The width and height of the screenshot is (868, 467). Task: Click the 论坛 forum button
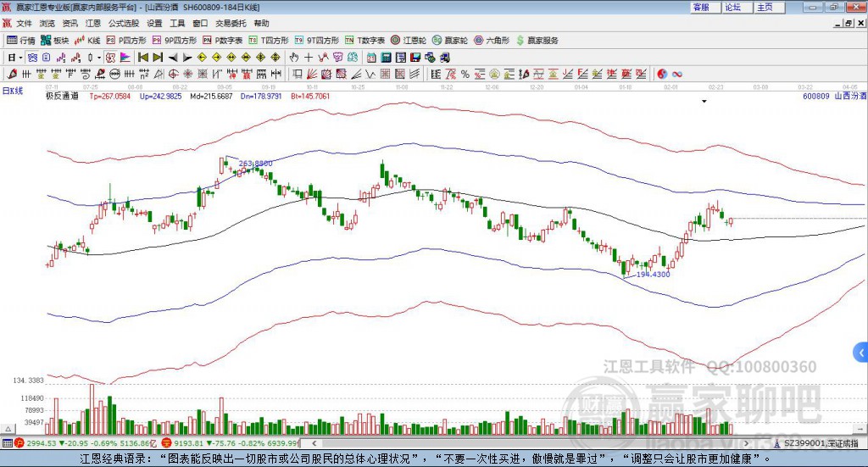click(737, 7)
